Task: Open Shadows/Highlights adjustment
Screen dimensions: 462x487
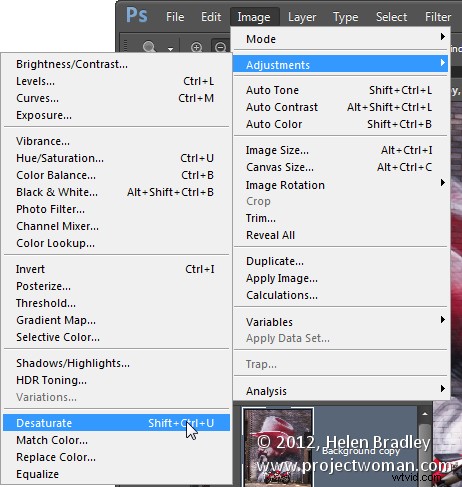Action: (116, 363)
